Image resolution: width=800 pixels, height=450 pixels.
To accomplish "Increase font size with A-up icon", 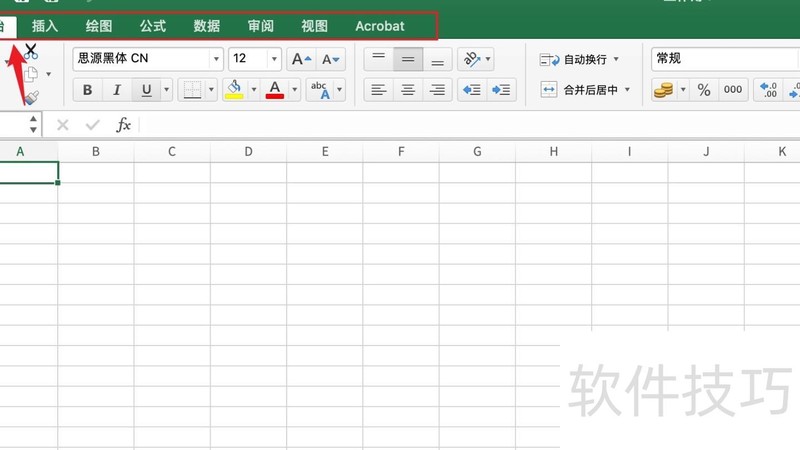I will pyautogui.click(x=302, y=59).
